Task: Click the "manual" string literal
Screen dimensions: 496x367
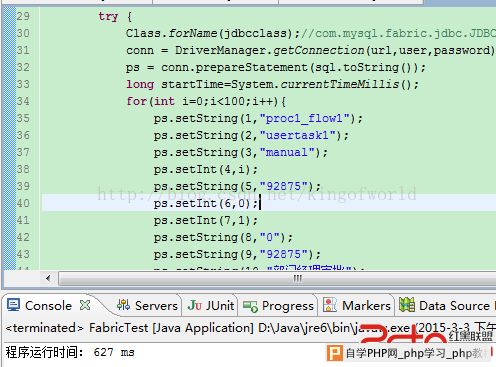Action: pos(287,152)
